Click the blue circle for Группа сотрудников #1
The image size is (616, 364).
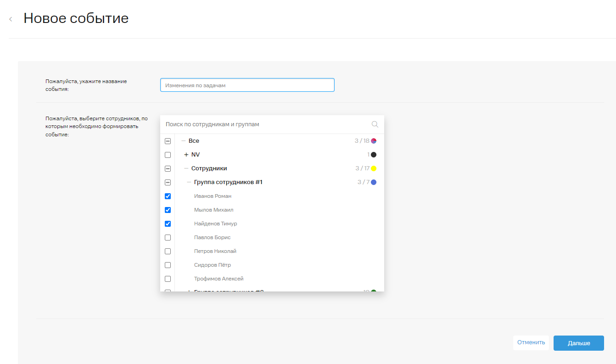pos(374,182)
